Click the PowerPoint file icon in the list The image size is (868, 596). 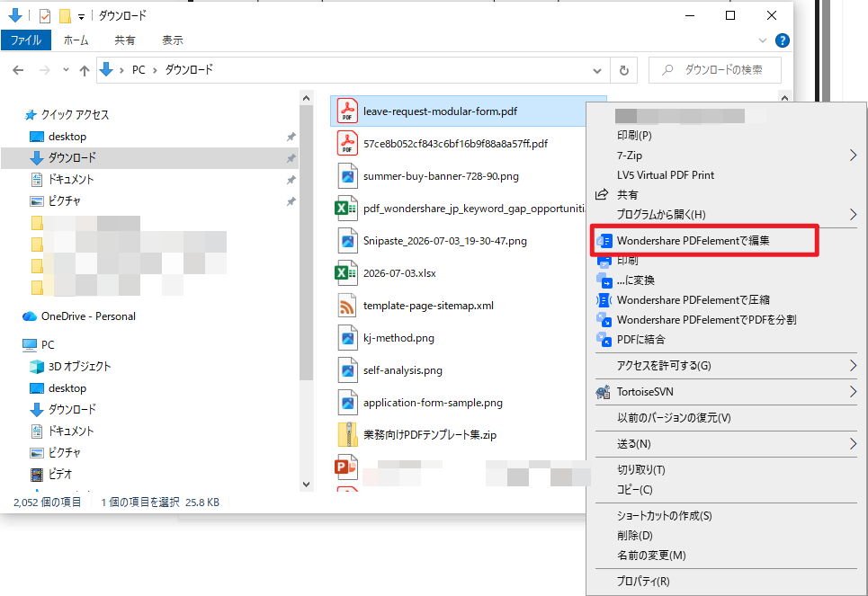(346, 467)
